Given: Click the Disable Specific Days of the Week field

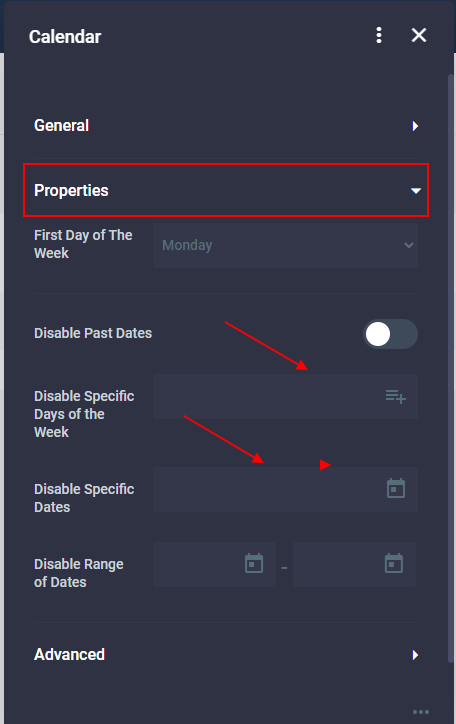Looking at the screenshot, I should 285,397.
